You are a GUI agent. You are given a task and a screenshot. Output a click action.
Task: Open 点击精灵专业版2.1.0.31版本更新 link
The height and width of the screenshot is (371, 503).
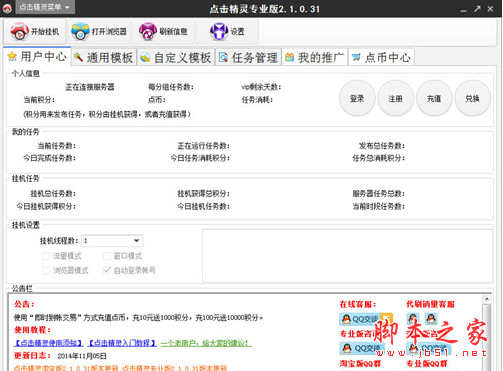pyautogui.click(x=174, y=368)
